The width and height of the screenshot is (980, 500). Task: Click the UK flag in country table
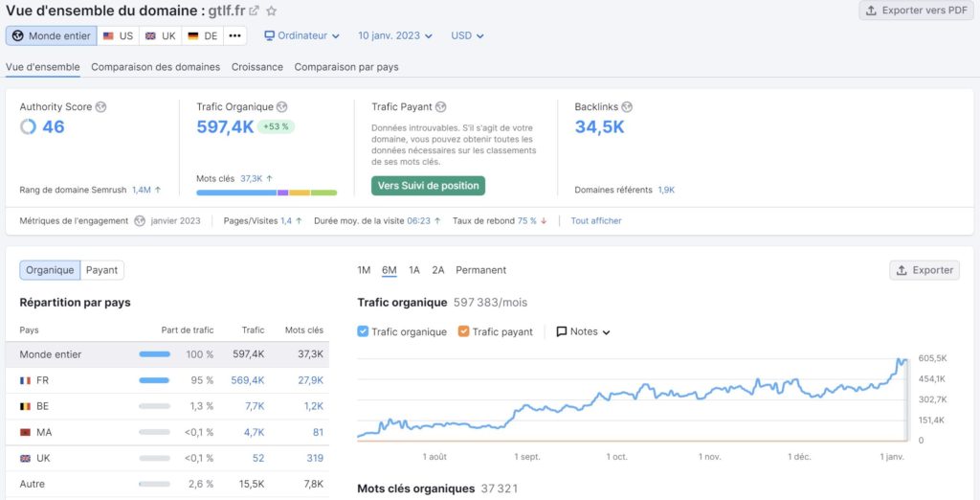pyautogui.click(x=25, y=459)
